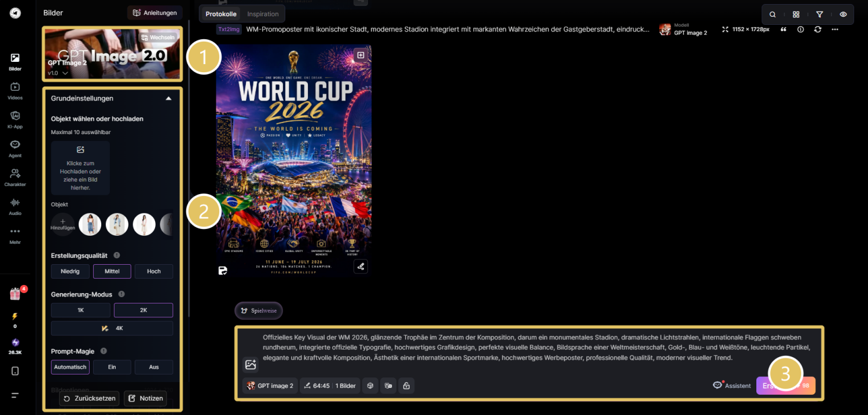
Task: Select the second object thumbnail
Action: pyautogui.click(x=117, y=224)
